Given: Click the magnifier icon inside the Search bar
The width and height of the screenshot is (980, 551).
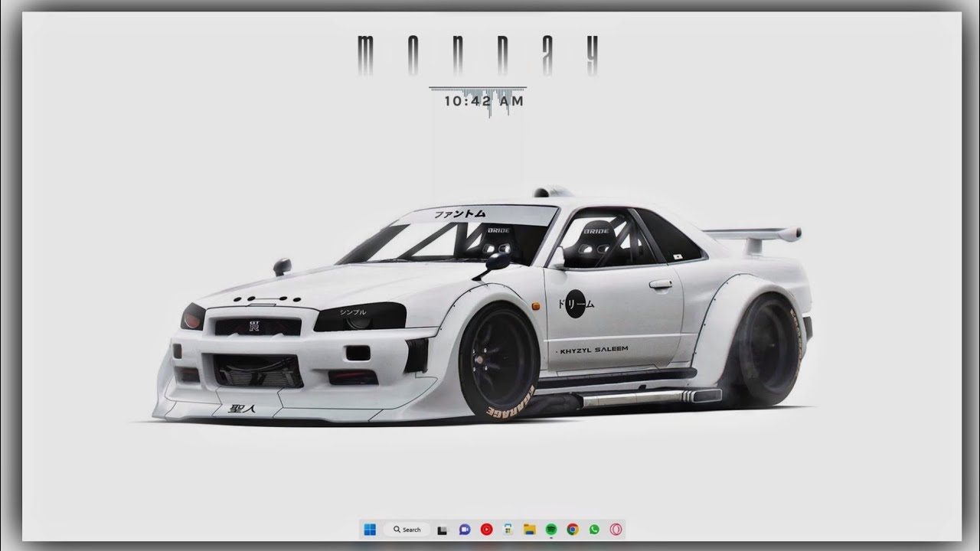Looking at the screenshot, I should pyautogui.click(x=396, y=529).
